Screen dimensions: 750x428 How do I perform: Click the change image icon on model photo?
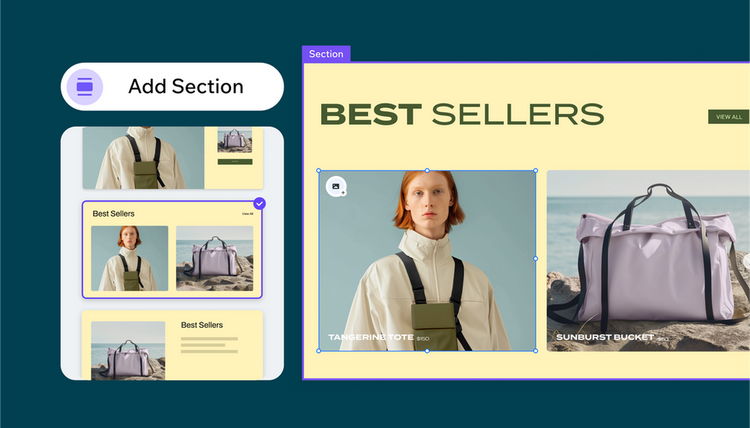point(336,186)
